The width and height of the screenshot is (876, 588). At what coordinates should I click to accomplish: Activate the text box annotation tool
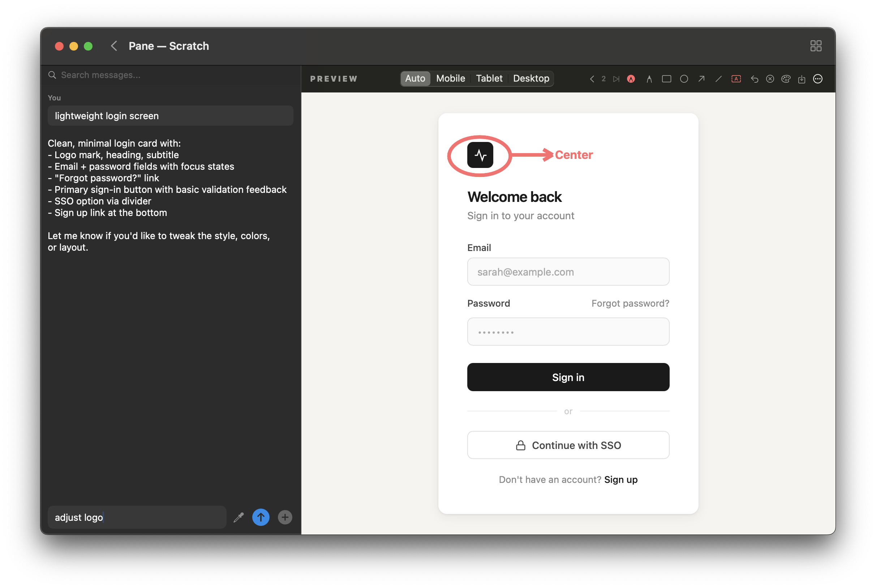coord(736,79)
